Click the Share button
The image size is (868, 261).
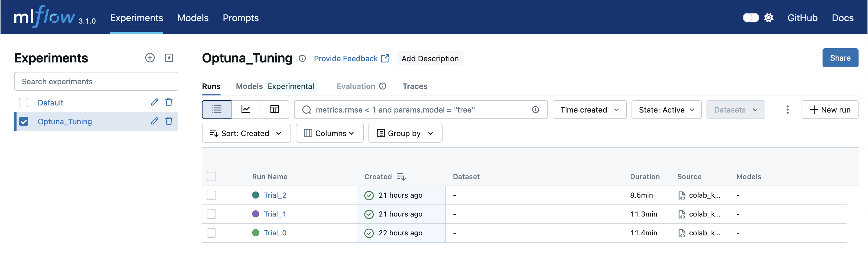click(840, 58)
